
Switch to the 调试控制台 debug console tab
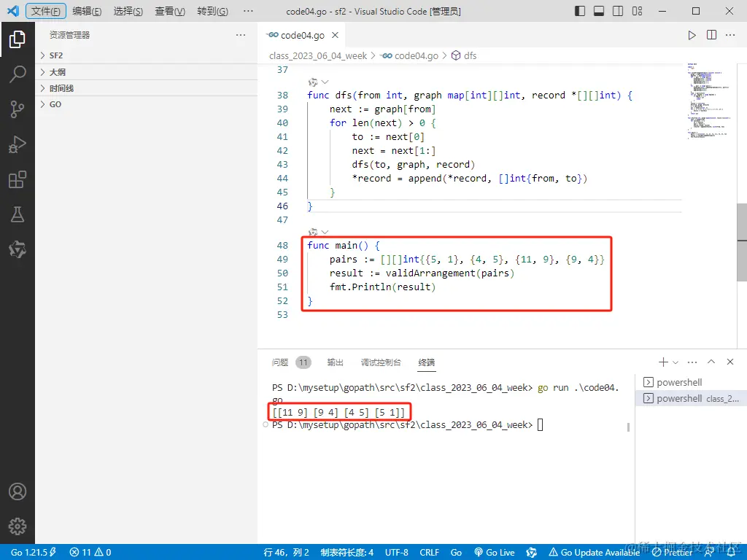click(x=381, y=362)
